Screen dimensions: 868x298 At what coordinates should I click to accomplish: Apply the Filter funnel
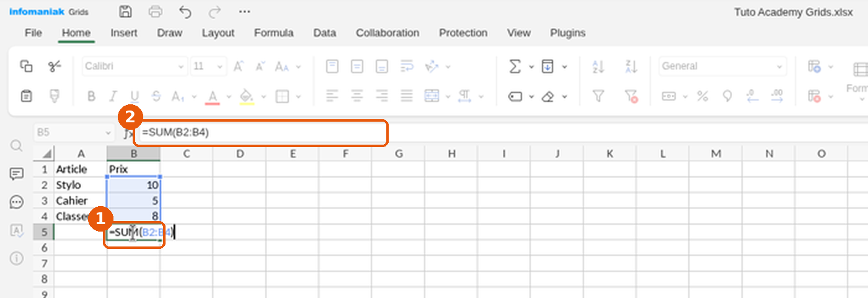point(598,96)
